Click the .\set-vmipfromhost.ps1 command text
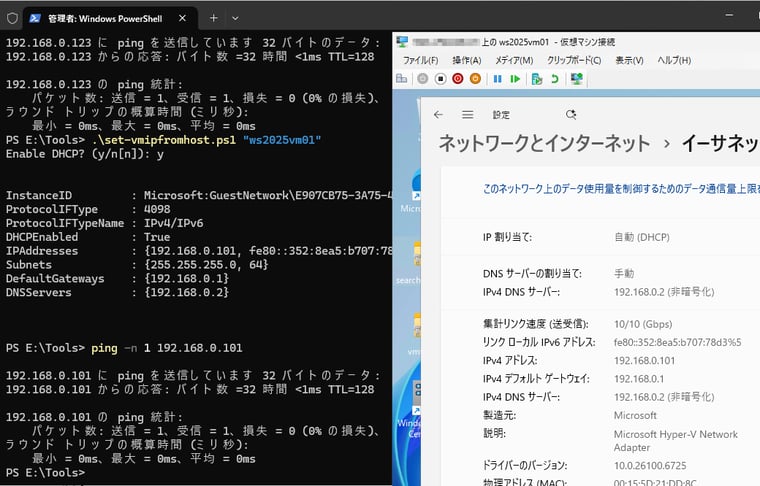760x486 pixels. click(x=164, y=140)
